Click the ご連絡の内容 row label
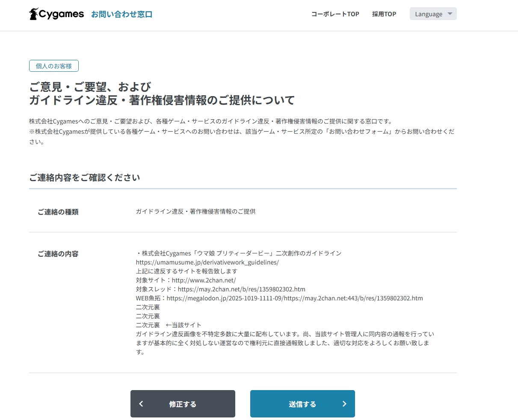Viewport: 518px width, 420px height. pos(58,254)
